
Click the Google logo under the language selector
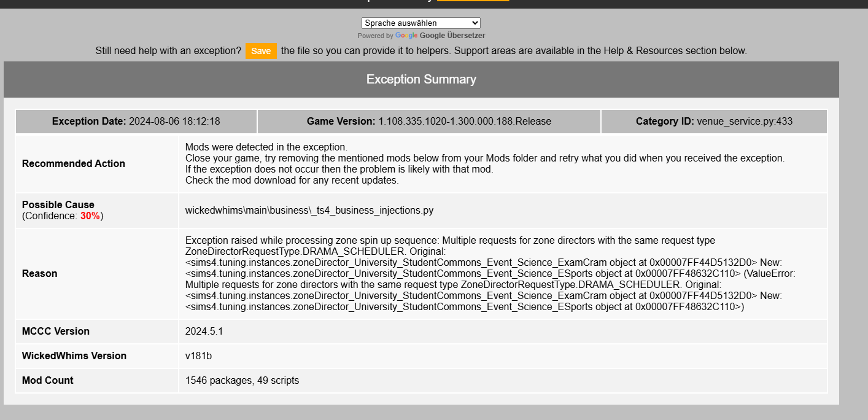click(406, 36)
